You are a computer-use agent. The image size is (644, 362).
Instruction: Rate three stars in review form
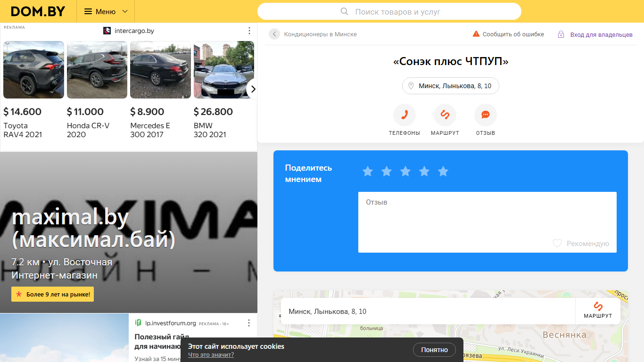405,172
